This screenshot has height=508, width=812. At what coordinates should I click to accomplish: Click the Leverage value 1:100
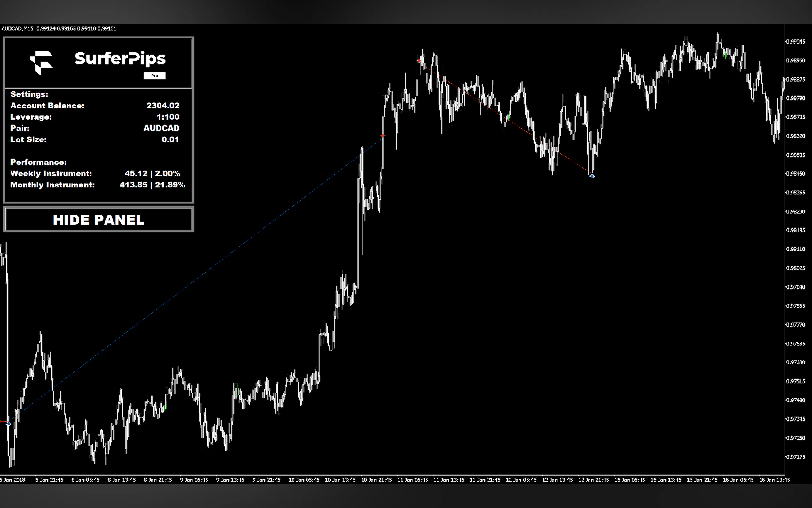coord(168,117)
